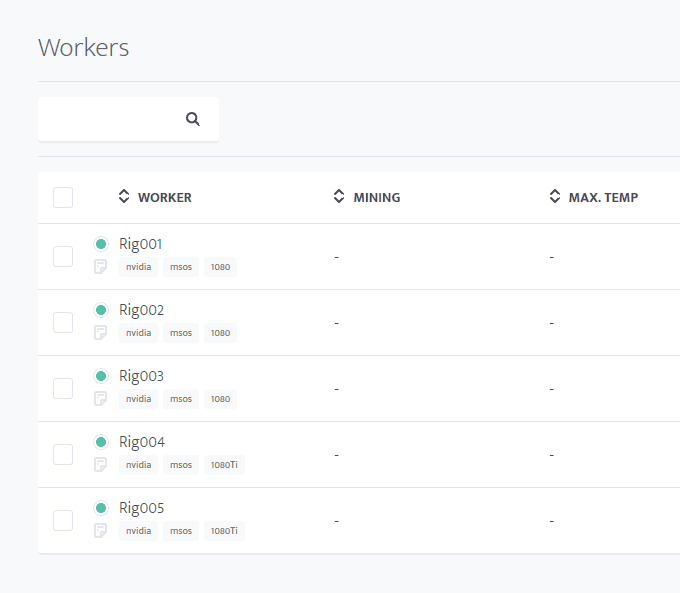Open the Rig001 worker link

pyautogui.click(x=141, y=244)
